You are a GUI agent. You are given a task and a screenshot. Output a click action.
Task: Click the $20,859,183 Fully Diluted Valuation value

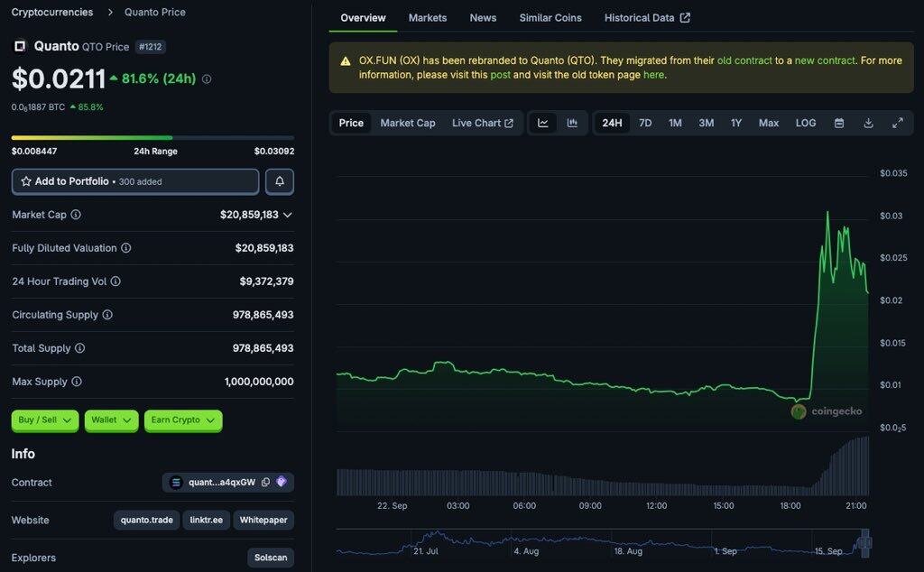[x=264, y=248]
